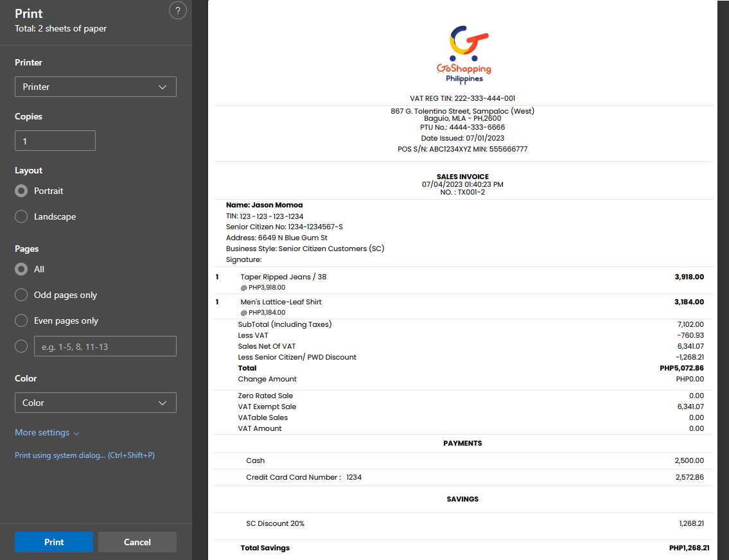Select Landscape layout option
Screen dimensions: 729x560
(21, 216)
